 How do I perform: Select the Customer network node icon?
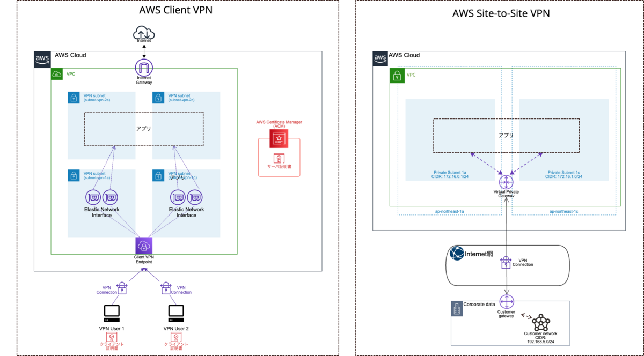tap(540, 323)
